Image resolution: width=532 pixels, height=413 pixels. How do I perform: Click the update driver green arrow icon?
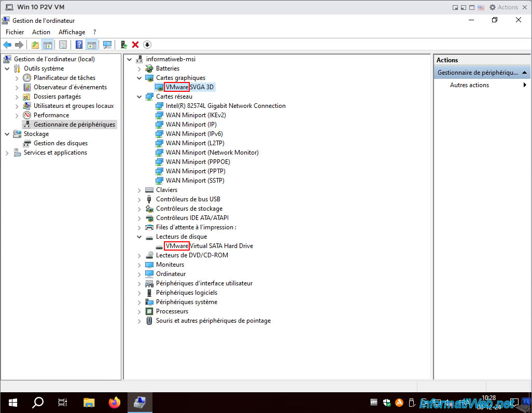(124, 45)
